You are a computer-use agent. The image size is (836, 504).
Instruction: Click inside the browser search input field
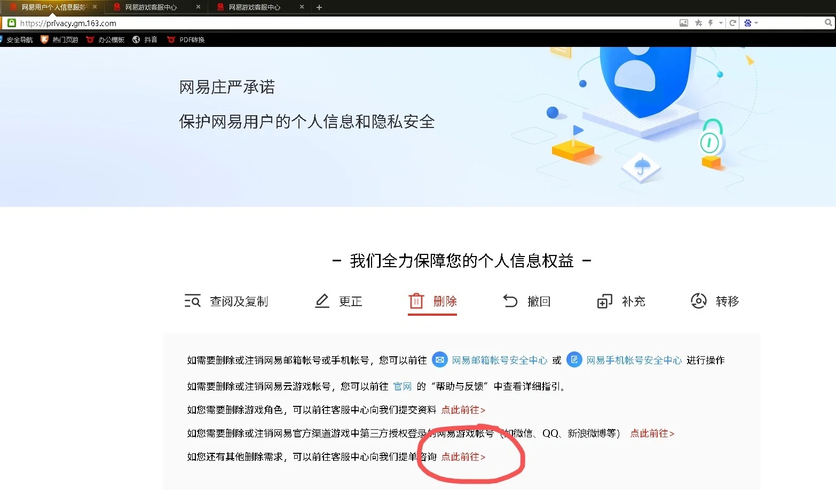click(791, 23)
